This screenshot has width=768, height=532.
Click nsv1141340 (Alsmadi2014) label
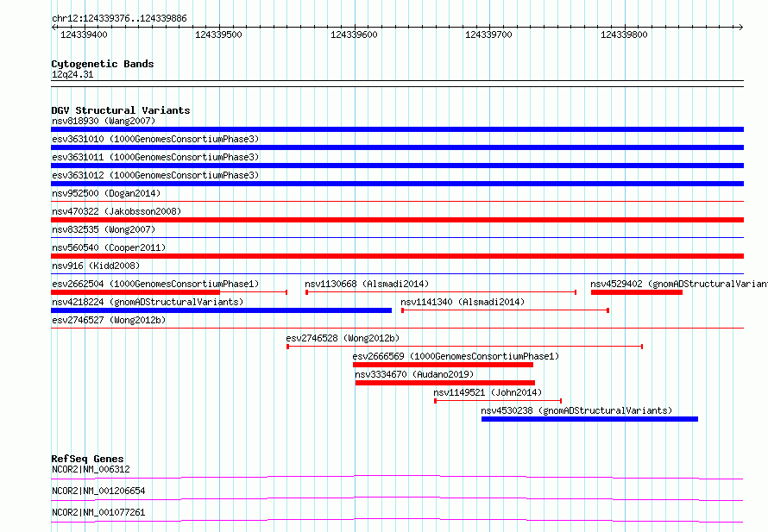coord(463,302)
